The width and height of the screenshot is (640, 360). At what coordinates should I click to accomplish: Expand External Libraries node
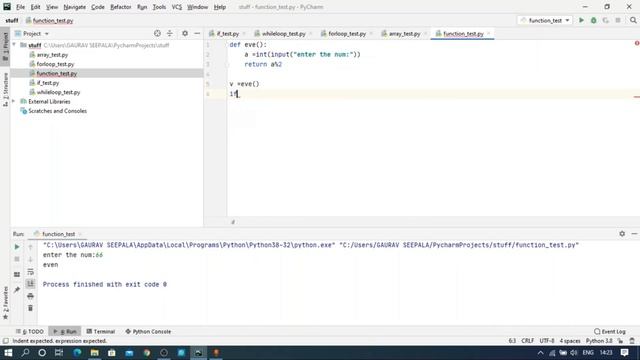click(13, 101)
